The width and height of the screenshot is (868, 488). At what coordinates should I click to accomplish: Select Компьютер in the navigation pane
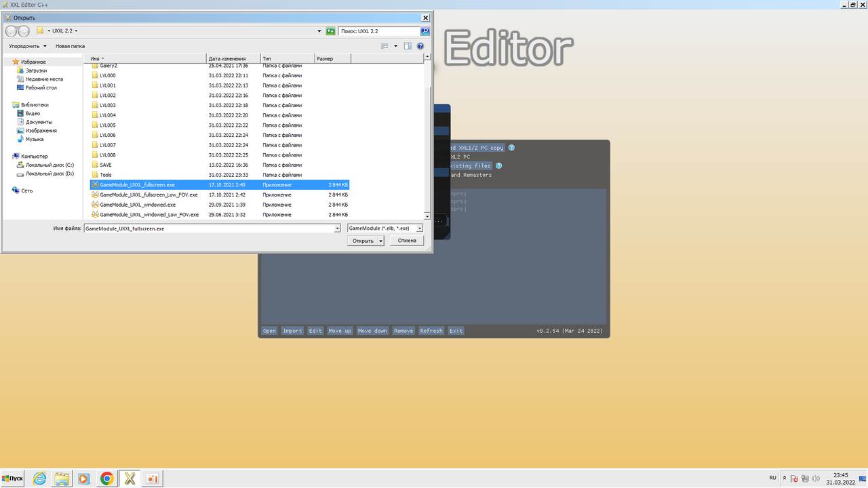[34, 157]
